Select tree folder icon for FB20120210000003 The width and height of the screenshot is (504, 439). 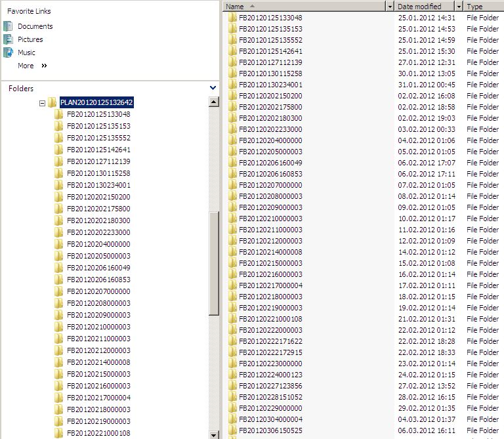click(x=58, y=327)
